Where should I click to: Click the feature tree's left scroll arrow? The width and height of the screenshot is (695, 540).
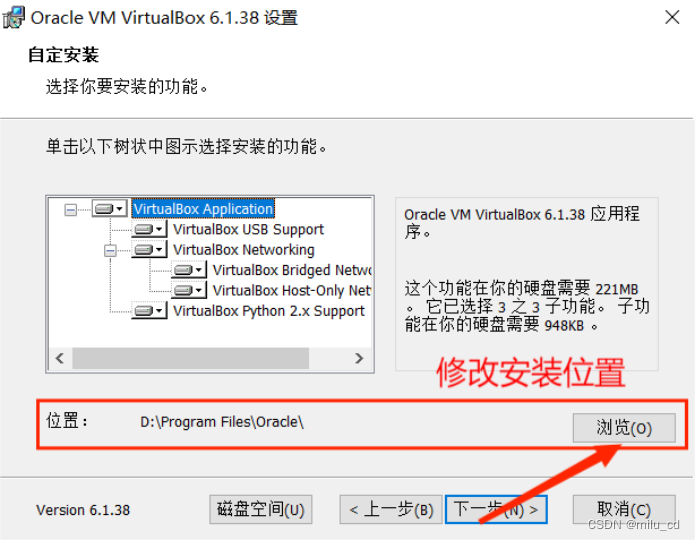point(60,358)
